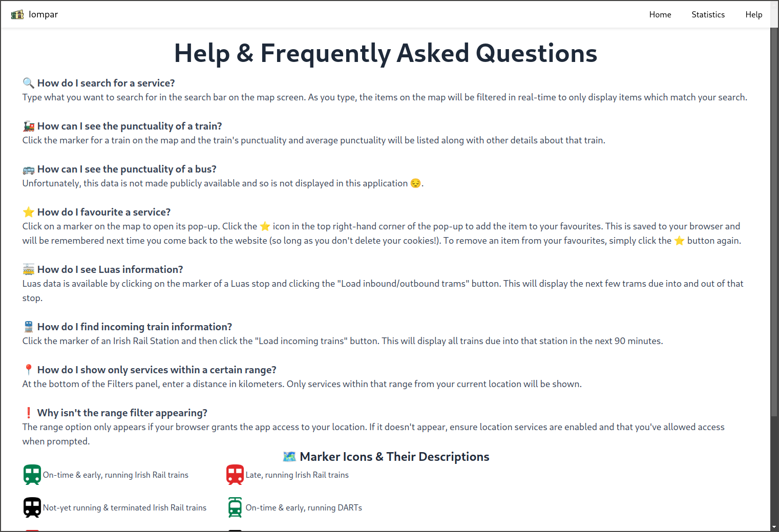
Task: Click the star emoji beside favourite question
Action: [29, 212]
